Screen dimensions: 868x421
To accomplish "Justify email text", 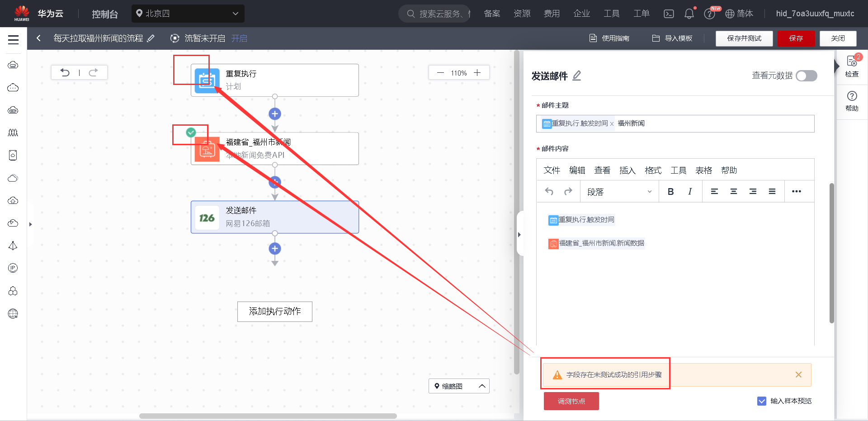I will point(772,192).
